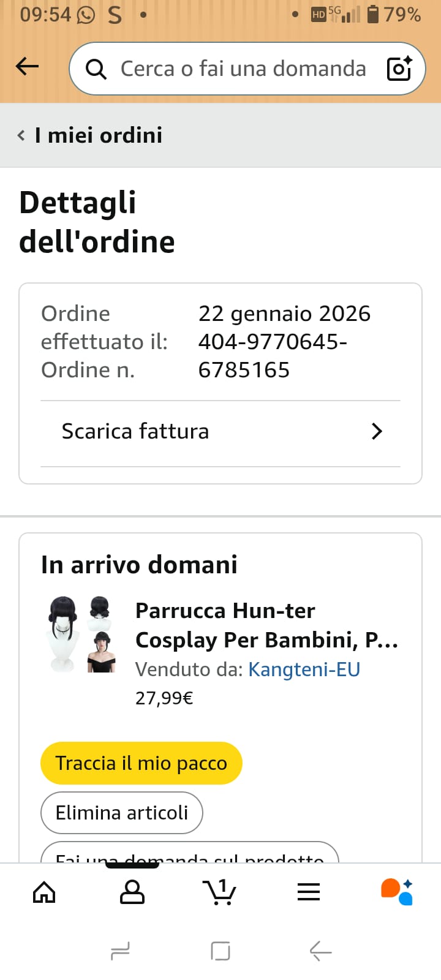
Task: Open the Kangteni-EU seller link
Action: (x=304, y=669)
